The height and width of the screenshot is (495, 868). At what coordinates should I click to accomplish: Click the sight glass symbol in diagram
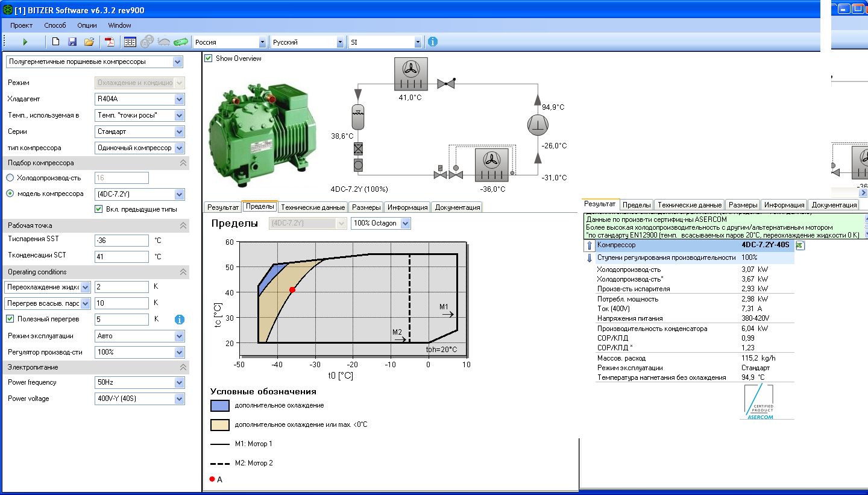[x=357, y=165]
